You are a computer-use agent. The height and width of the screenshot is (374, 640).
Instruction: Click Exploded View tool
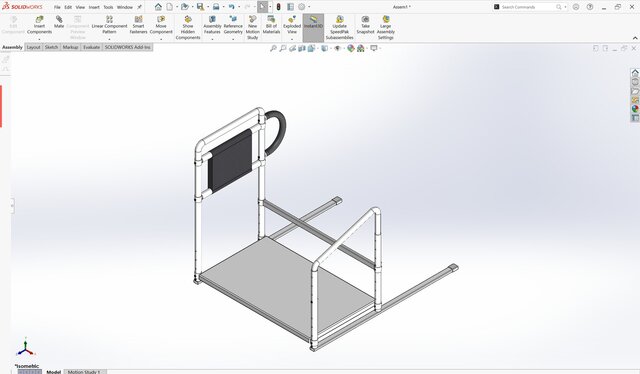pyautogui.click(x=292, y=25)
